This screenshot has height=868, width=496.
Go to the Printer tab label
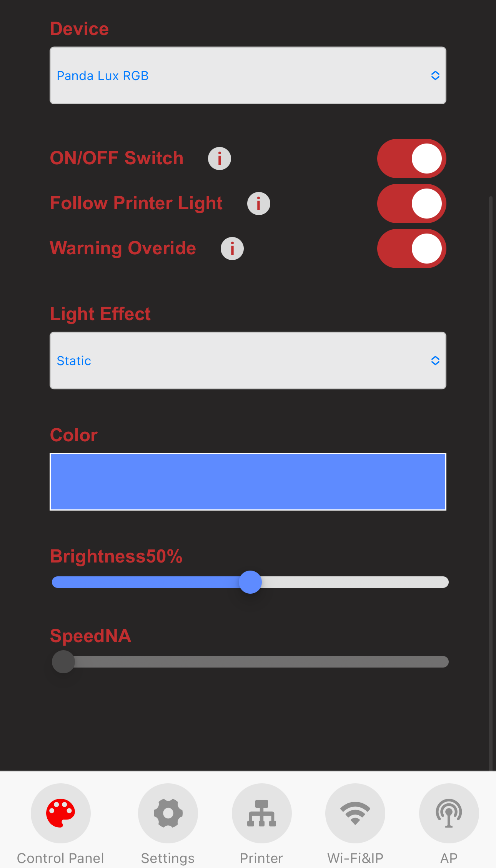[261, 858]
